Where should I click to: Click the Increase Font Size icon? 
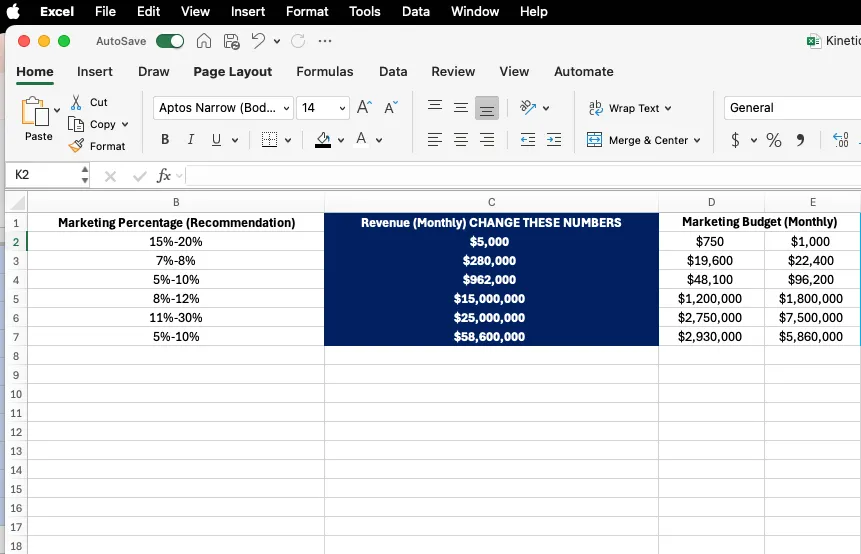point(364,108)
